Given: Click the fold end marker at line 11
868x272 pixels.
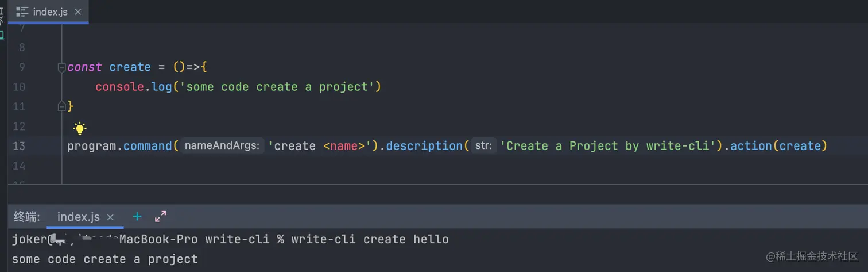Looking at the screenshot, I should [61, 106].
